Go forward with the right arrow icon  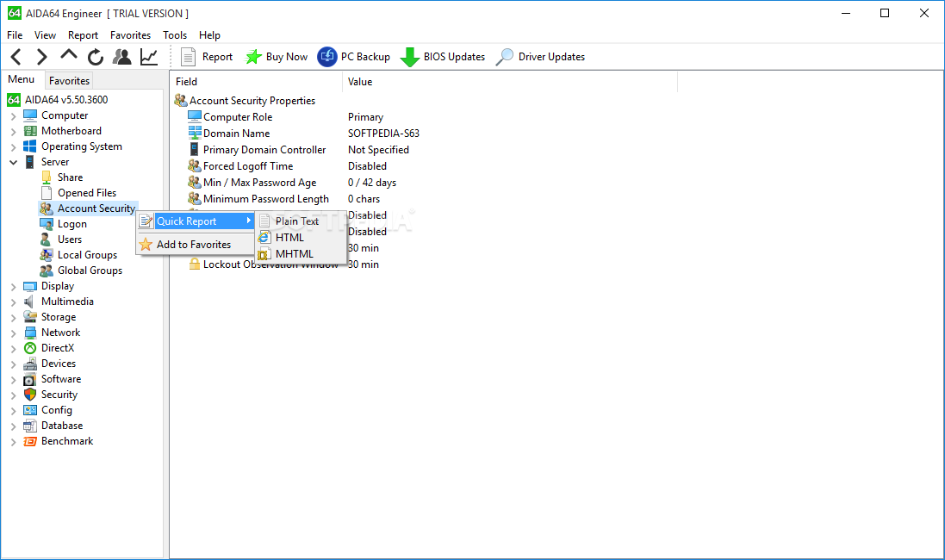click(x=41, y=57)
